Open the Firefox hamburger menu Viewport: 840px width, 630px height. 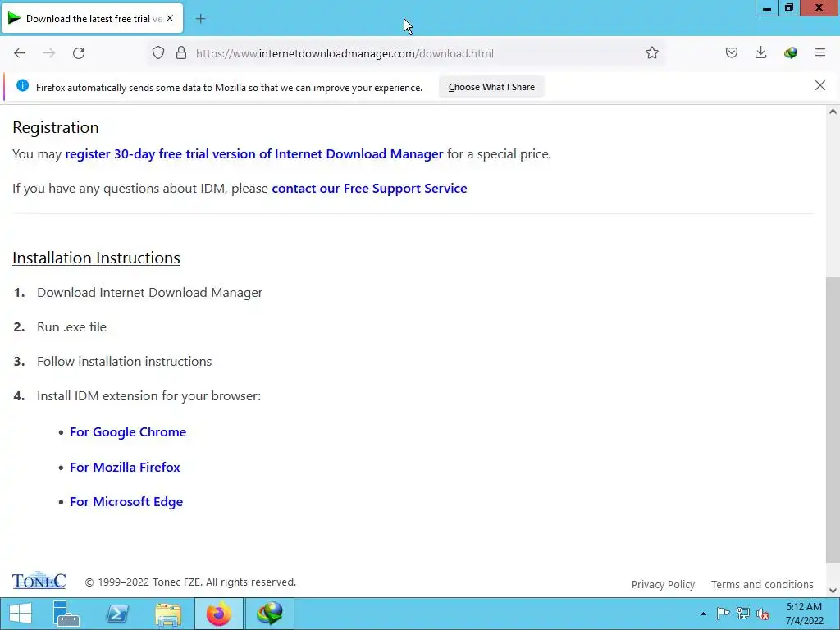pos(820,52)
